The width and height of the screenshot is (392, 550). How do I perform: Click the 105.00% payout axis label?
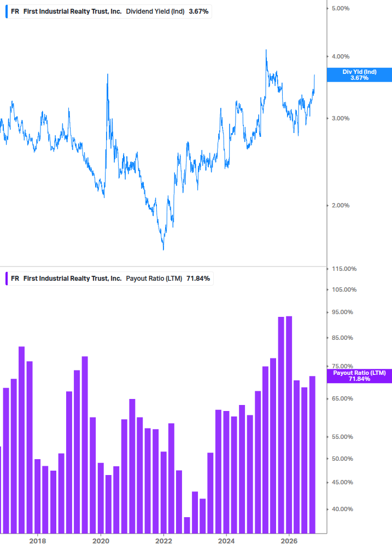click(x=344, y=290)
